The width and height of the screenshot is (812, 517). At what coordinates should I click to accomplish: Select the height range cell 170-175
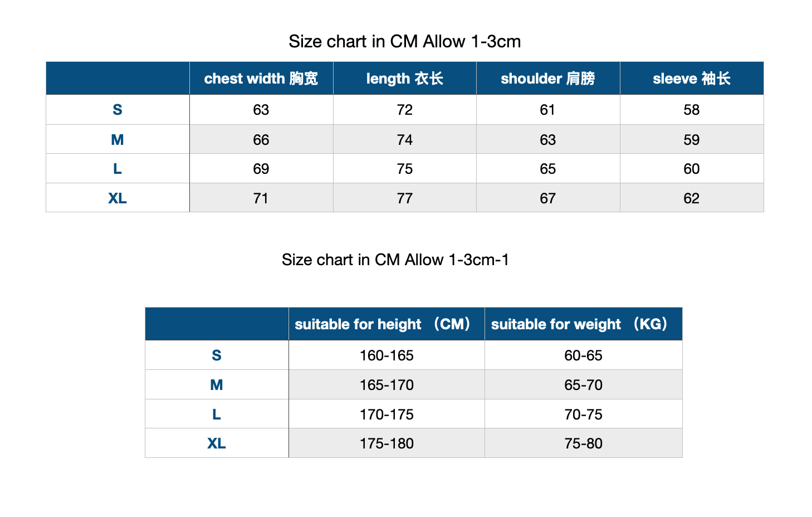387,414
